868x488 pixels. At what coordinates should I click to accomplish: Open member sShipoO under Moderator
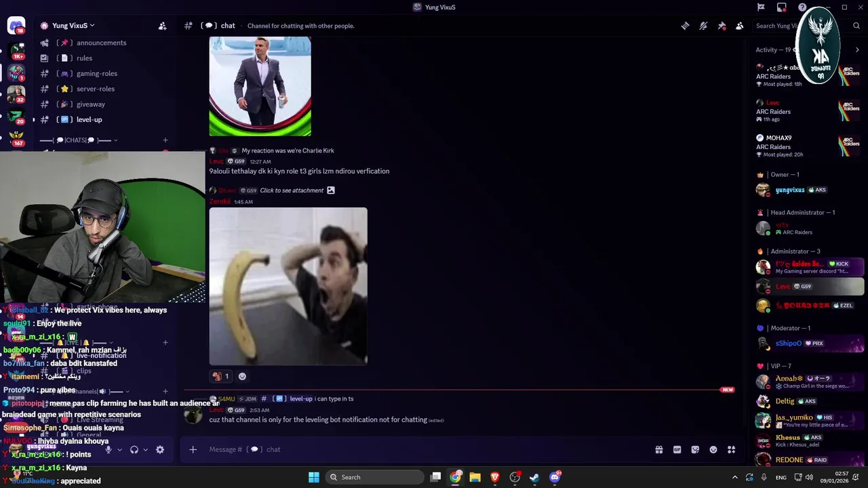click(x=808, y=344)
